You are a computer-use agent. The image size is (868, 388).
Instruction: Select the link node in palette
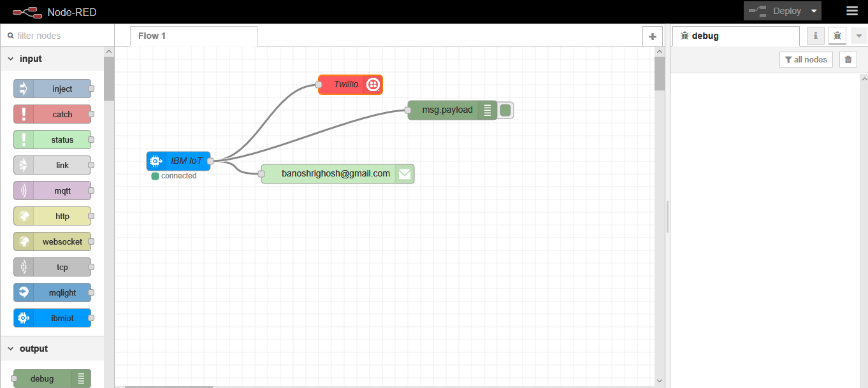[x=52, y=165]
